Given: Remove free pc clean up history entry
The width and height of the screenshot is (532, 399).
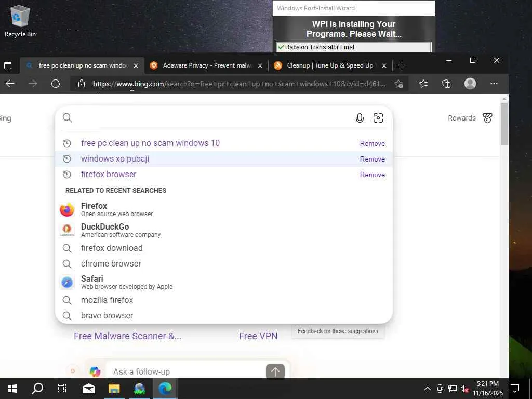Looking at the screenshot, I should pos(372,143).
